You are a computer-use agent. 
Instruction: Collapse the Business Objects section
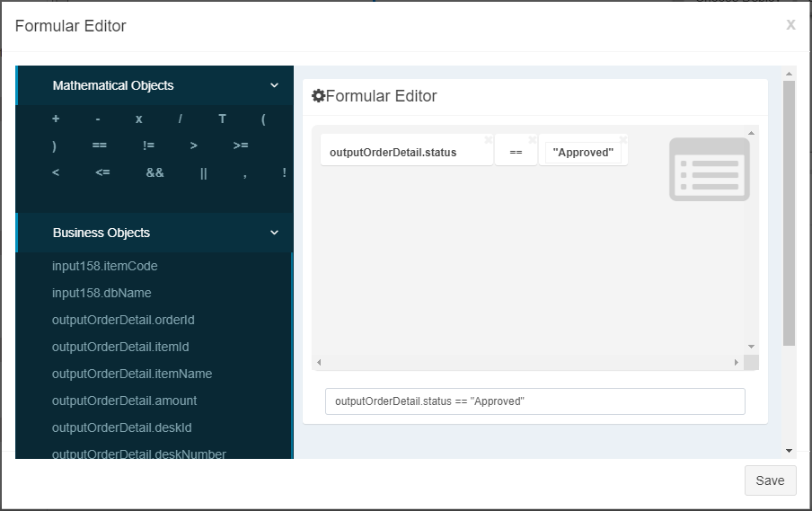[x=275, y=233]
